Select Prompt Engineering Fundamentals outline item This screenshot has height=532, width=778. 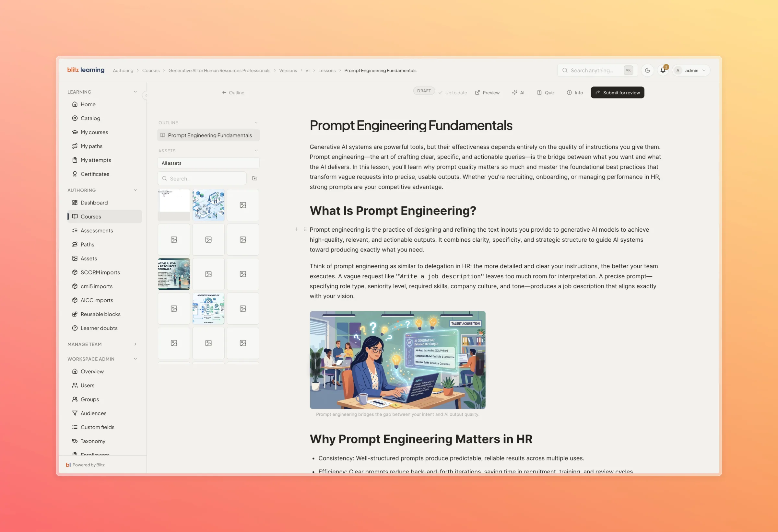208,135
